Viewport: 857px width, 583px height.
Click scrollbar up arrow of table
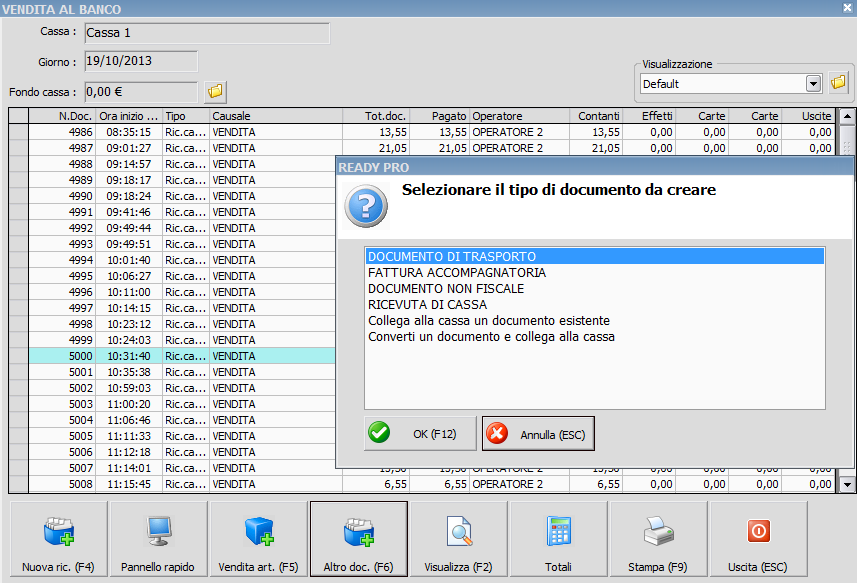coord(847,116)
